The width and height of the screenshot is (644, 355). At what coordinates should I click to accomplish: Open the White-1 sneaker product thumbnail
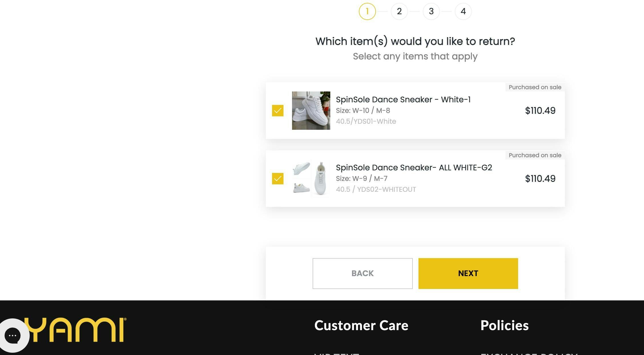311,111
